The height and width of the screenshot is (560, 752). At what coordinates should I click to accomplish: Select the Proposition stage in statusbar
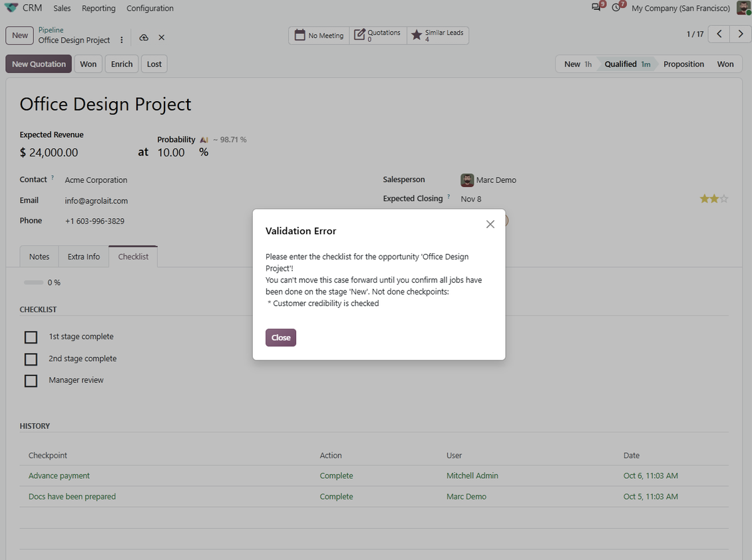pyautogui.click(x=683, y=64)
